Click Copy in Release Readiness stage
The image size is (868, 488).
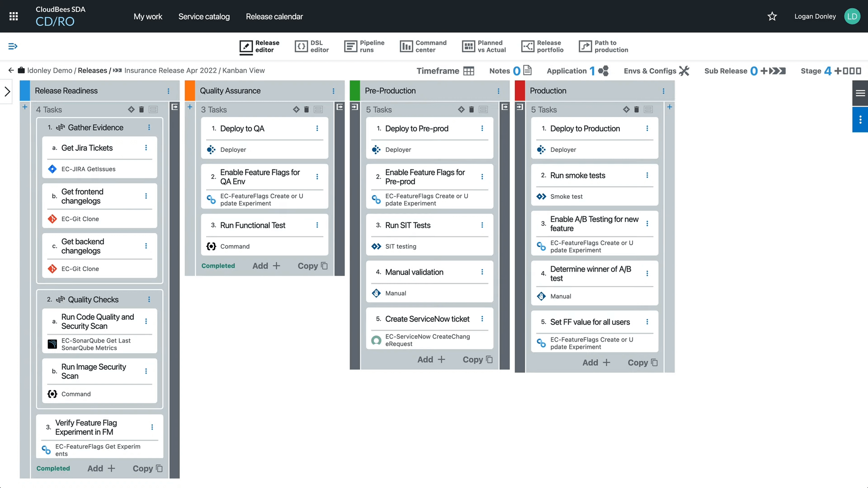[x=148, y=469]
